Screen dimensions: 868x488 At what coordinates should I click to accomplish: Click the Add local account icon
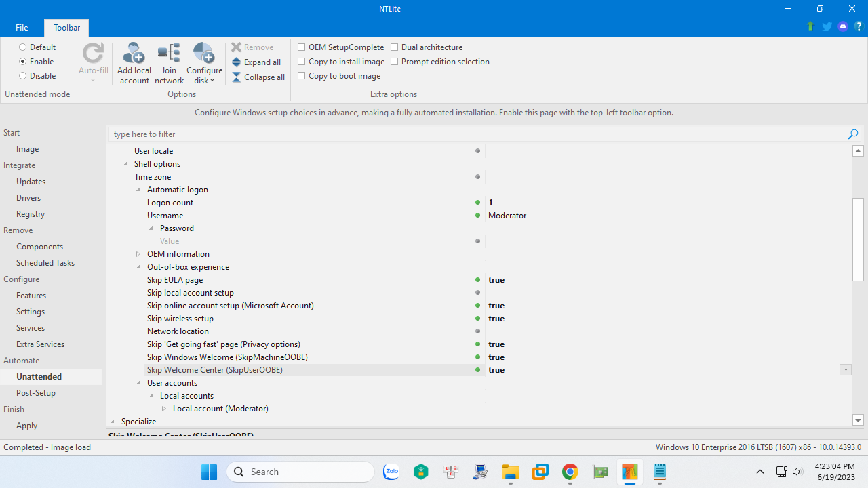pos(134,53)
